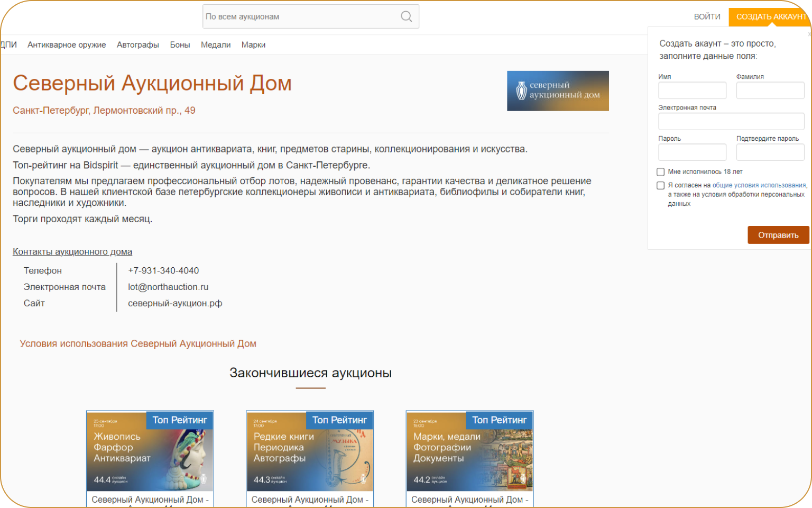Click Топ Рейтинг badge on Марки, медали card
The image size is (812, 508).
[499, 420]
